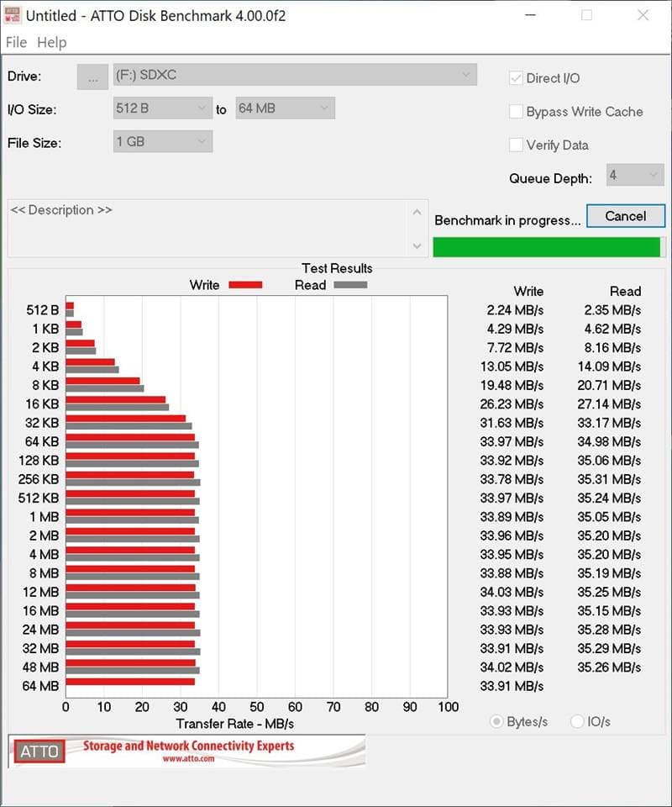
Task: Click the Description scroll down arrow
Action: tap(417, 246)
